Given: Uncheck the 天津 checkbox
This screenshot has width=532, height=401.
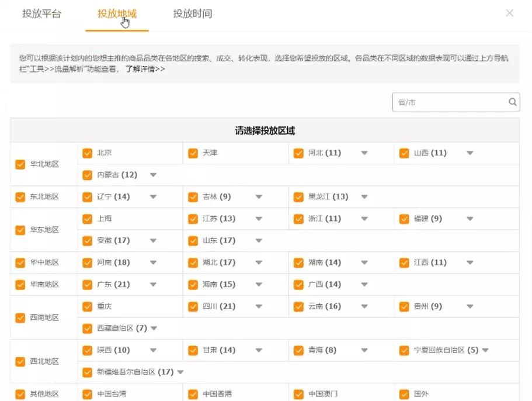Looking at the screenshot, I should point(193,153).
